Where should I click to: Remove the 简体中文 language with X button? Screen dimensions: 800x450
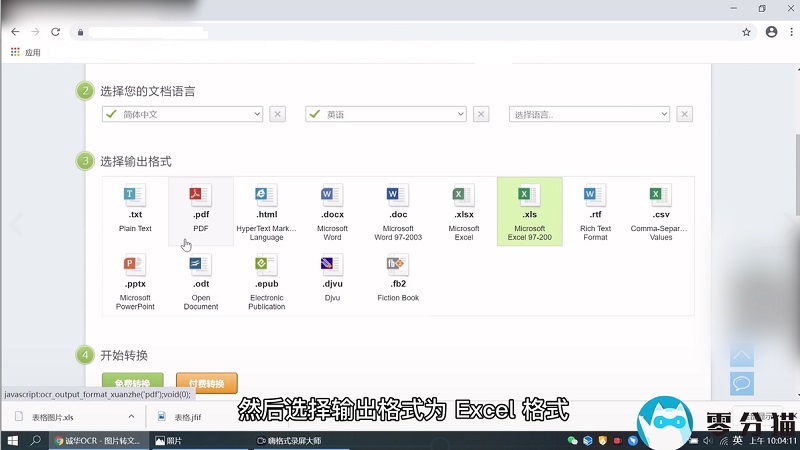click(278, 114)
